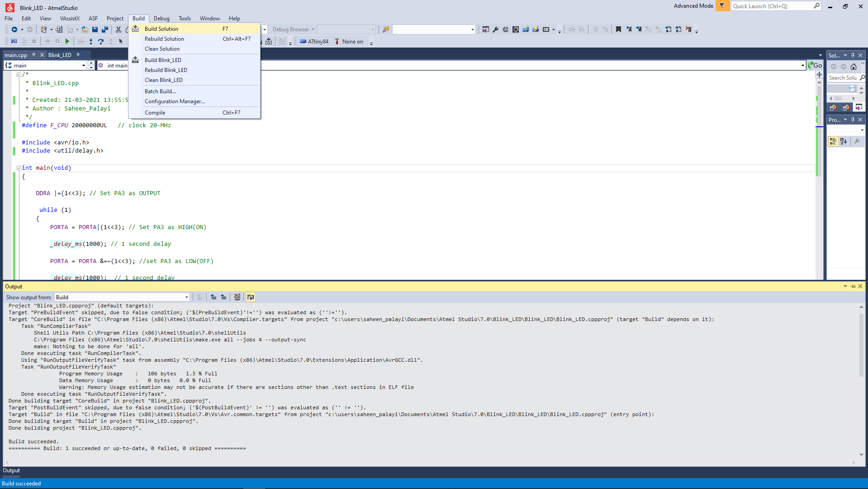Click the 'None on' tool selector
This screenshot has width=868, height=489.
click(x=349, y=42)
